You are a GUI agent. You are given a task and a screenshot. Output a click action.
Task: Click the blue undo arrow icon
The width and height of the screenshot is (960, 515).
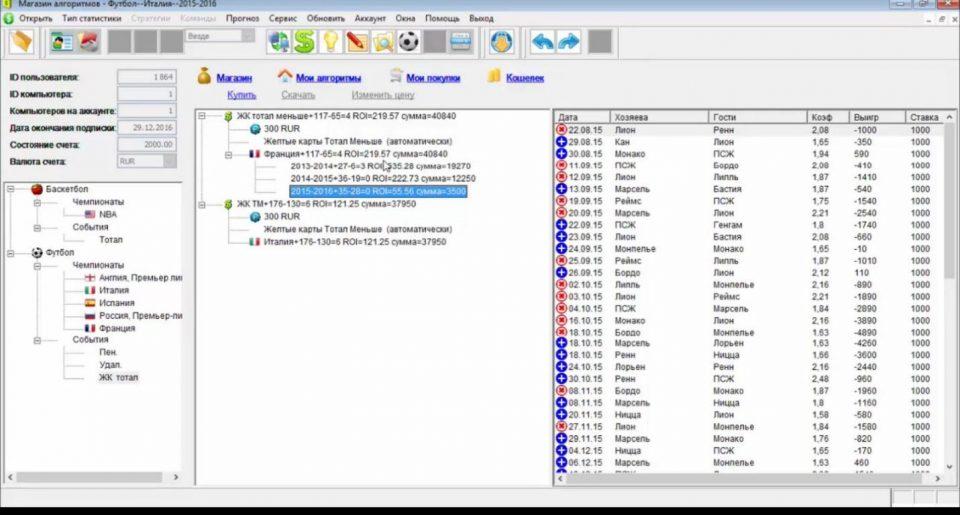543,42
